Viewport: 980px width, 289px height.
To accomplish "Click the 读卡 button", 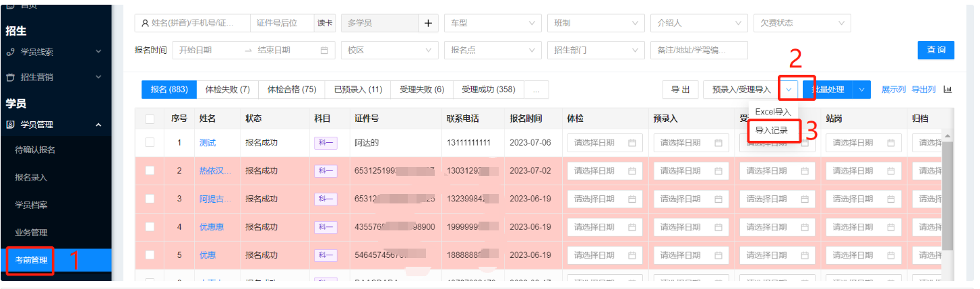I will click(x=325, y=23).
